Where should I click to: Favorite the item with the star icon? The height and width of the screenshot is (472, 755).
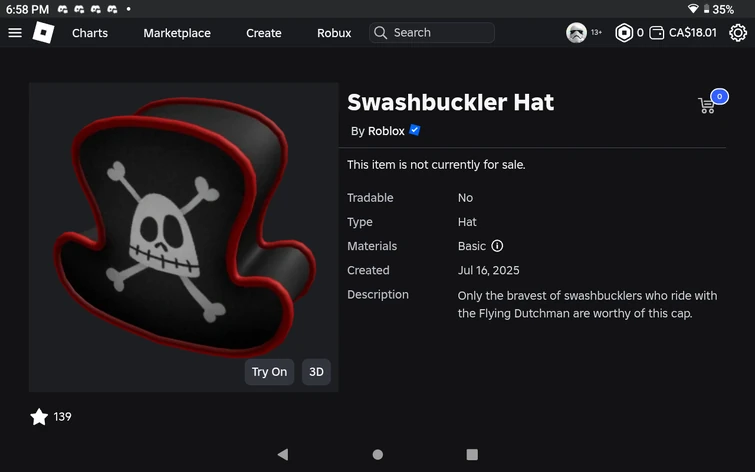[39, 417]
